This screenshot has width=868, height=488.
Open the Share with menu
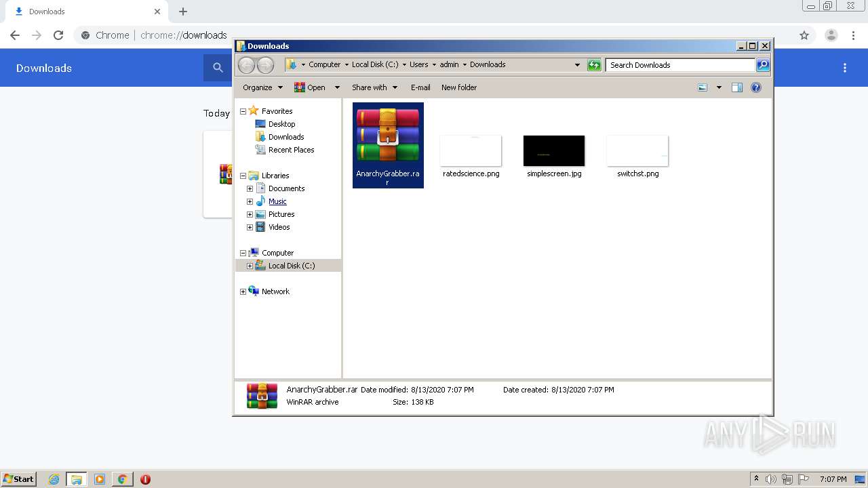[x=374, y=87]
